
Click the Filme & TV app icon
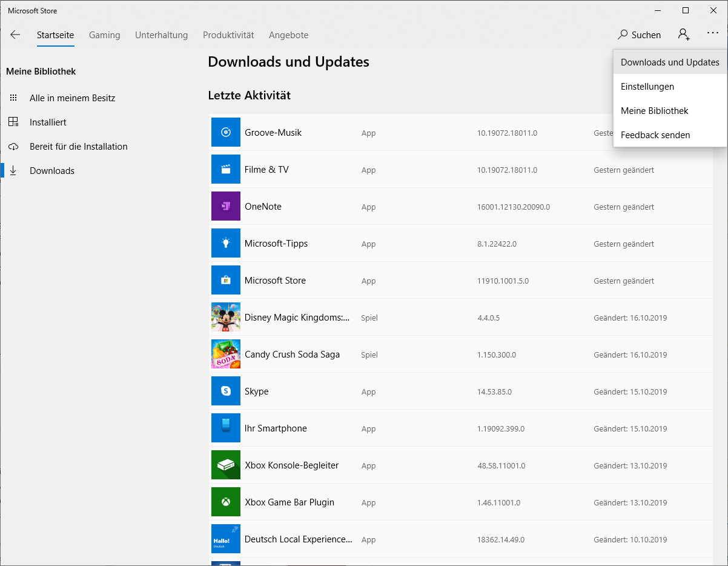tap(226, 169)
